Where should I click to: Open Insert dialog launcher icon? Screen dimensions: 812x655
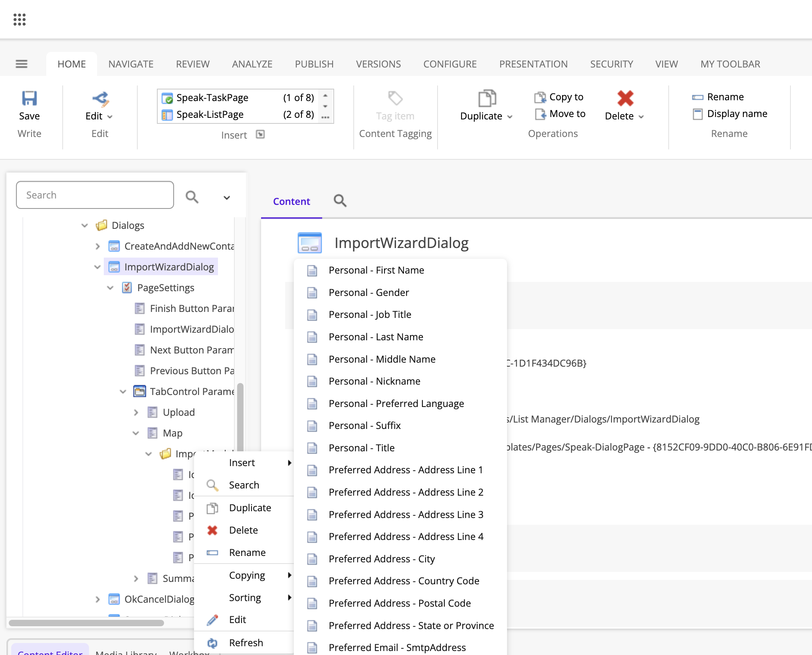(x=260, y=135)
